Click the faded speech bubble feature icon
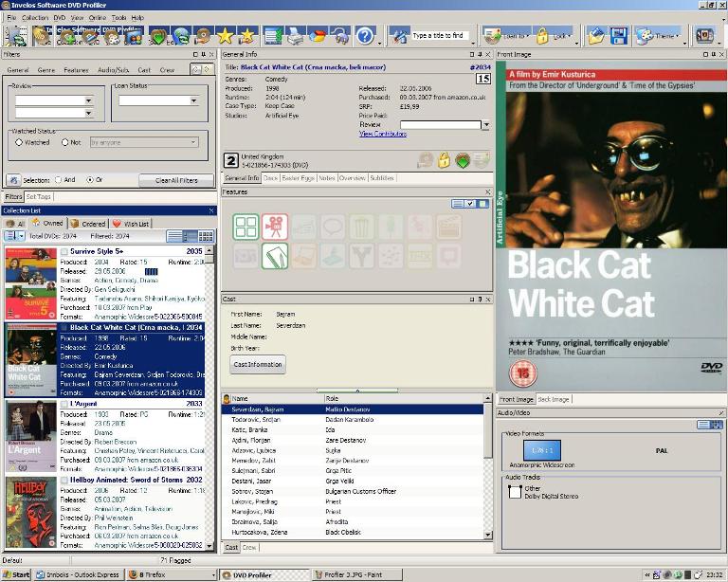Viewport: 728px width, 582px height. point(333,227)
